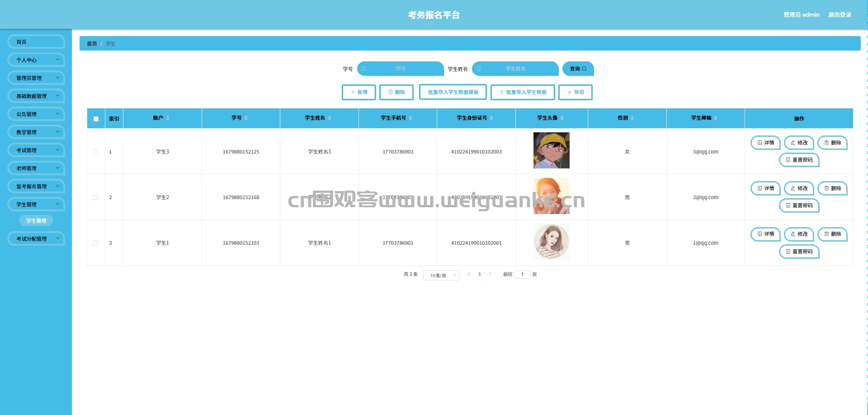Viewport: 868px width, 415px height.
Task: Click the sort arrows icon next to 学生邮箱 header
Action: coord(716,118)
